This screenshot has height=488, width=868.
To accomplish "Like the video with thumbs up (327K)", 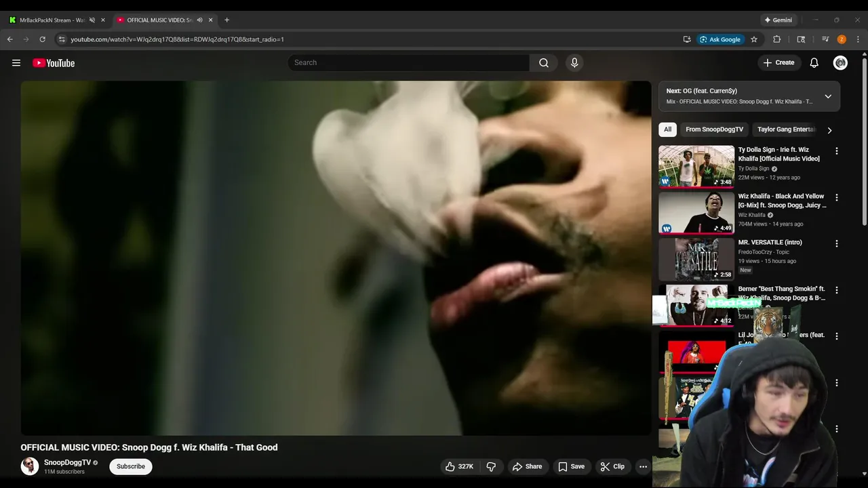I will click(459, 466).
